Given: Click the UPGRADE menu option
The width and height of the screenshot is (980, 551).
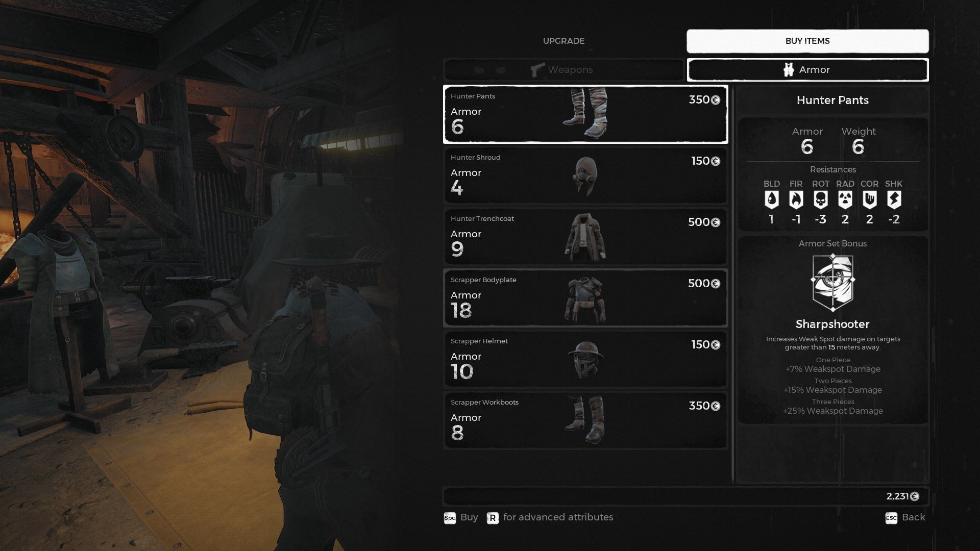Looking at the screenshot, I should pos(563,41).
